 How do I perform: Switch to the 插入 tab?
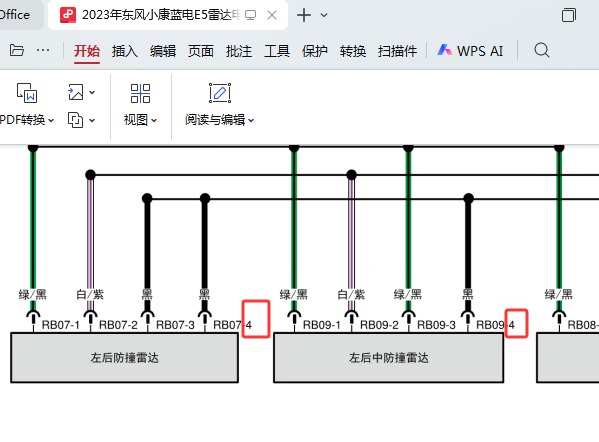(125, 51)
